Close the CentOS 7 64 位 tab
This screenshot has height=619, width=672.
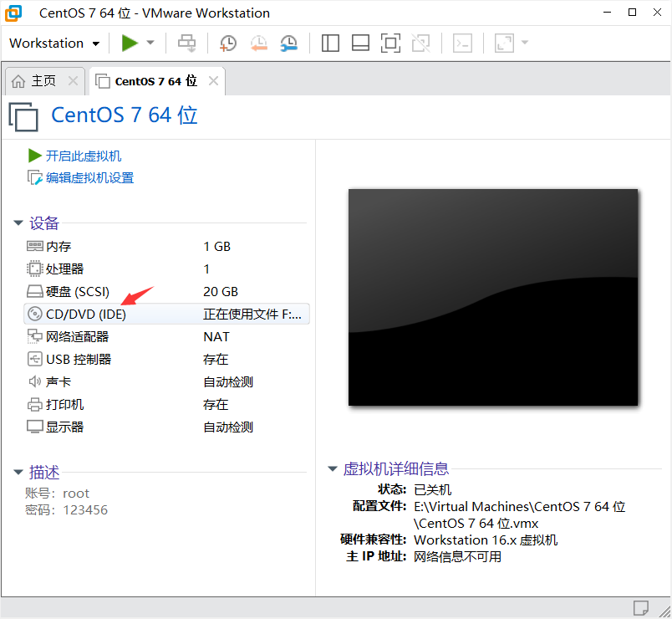point(213,80)
